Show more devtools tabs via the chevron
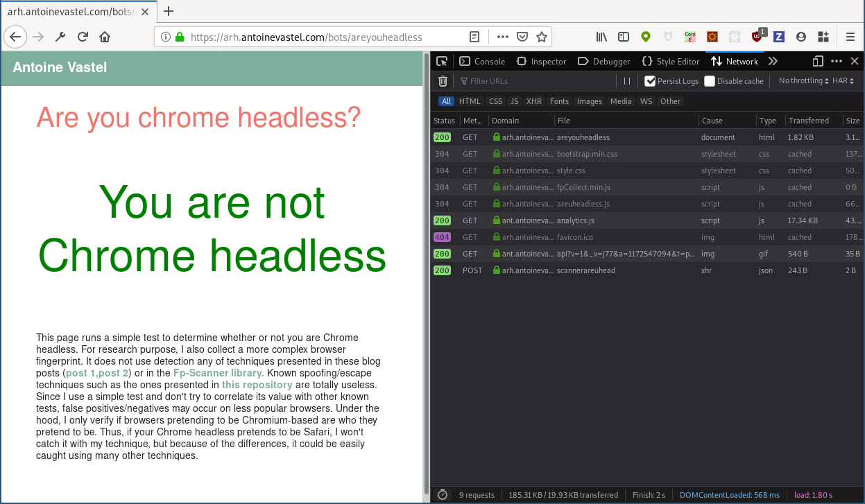Image resolution: width=865 pixels, height=504 pixels. click(x=773, y=62)
